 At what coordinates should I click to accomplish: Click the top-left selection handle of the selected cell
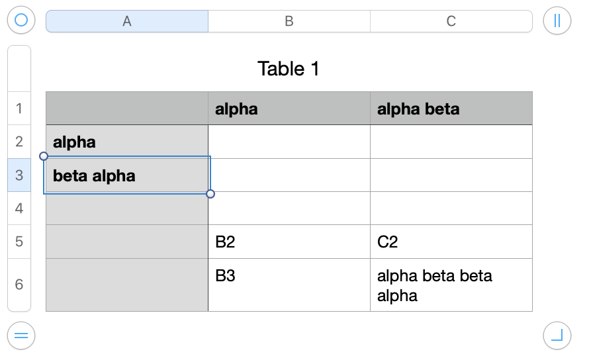point(44,156)
